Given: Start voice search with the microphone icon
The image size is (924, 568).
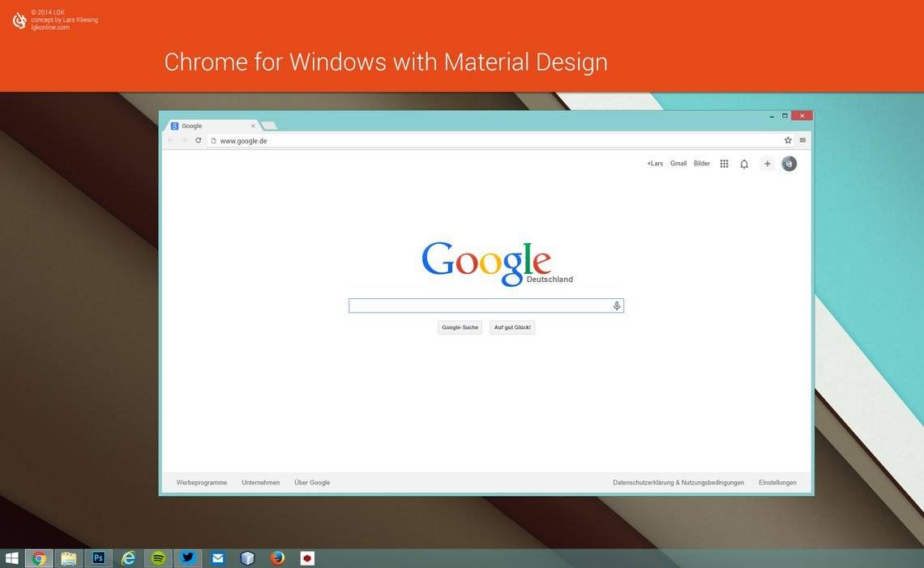Looking at the screenshot, I should click(x=616, y=305).
